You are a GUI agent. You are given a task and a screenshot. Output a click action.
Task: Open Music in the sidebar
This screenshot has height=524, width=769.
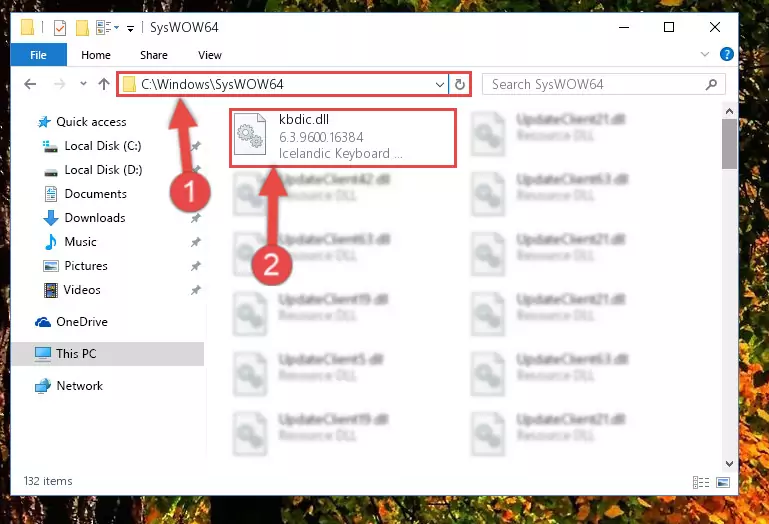[80, 242]
